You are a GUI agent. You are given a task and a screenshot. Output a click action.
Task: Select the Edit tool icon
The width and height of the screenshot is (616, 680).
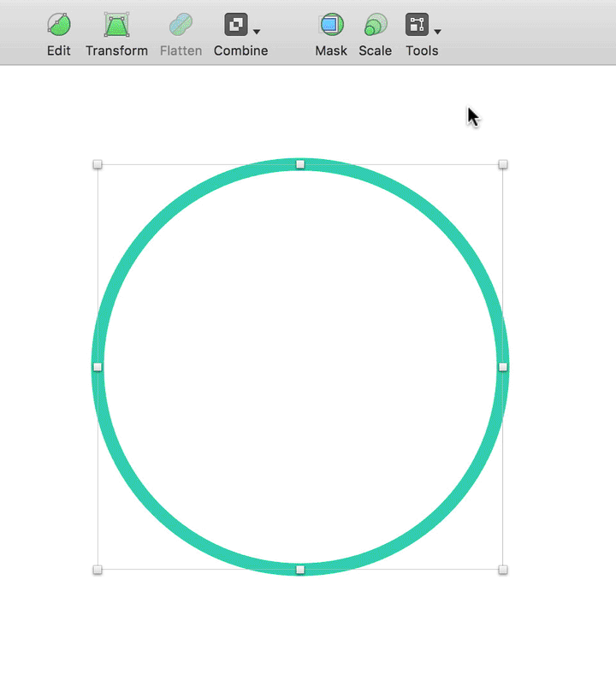59,24
